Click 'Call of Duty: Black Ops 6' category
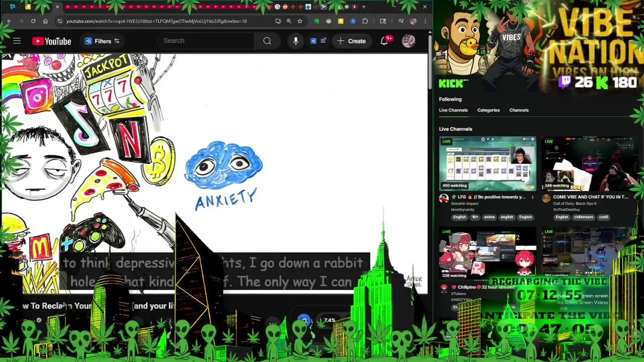644x362 pixels. click(575, 204)
